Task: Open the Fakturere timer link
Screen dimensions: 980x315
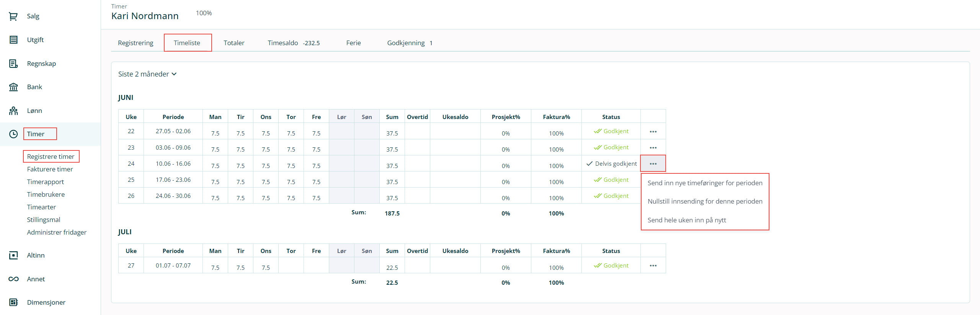Action: pos(50,169)
